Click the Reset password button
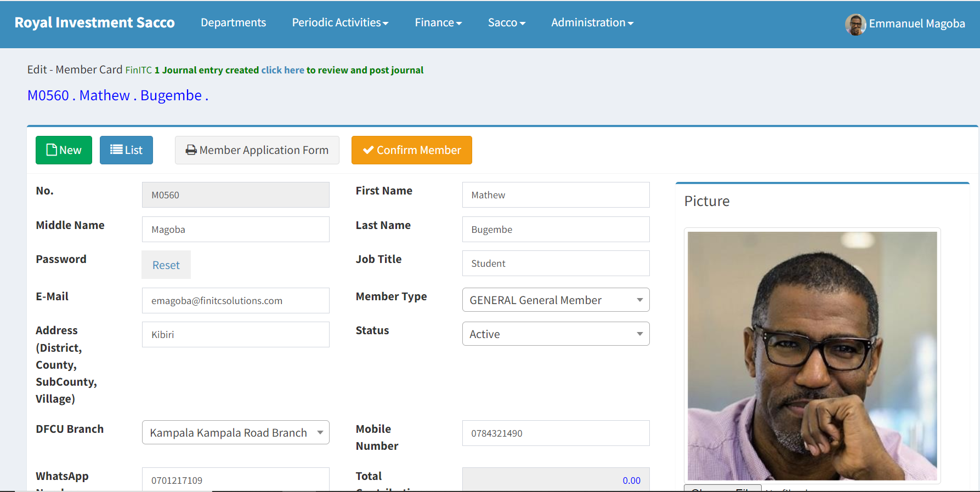980x492 pixels. 166,265
